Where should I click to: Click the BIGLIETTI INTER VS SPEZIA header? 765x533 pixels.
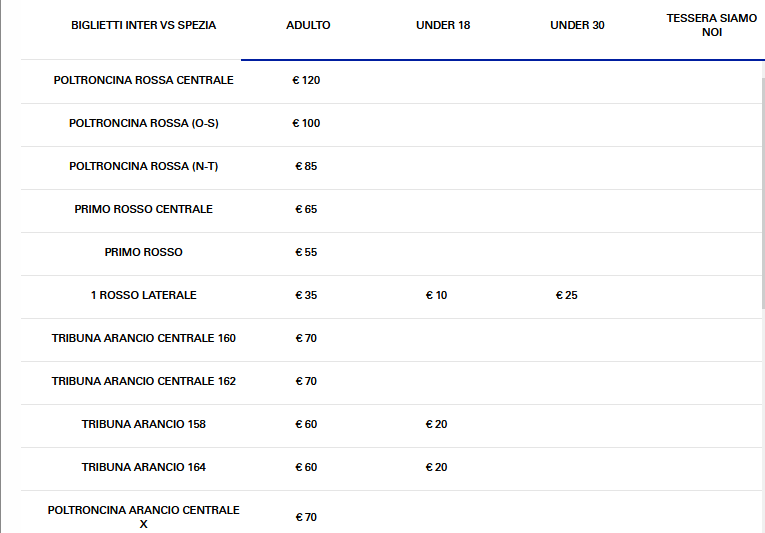(x=143, y=25)
